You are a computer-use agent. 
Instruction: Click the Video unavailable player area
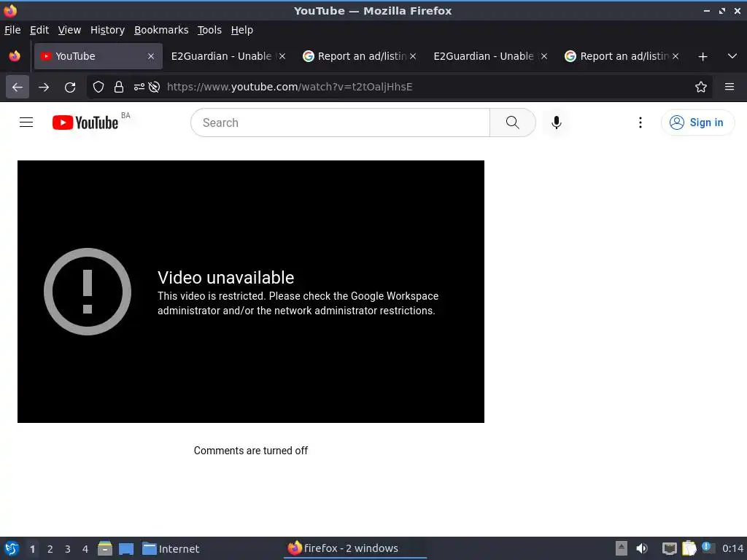point(251,292)
